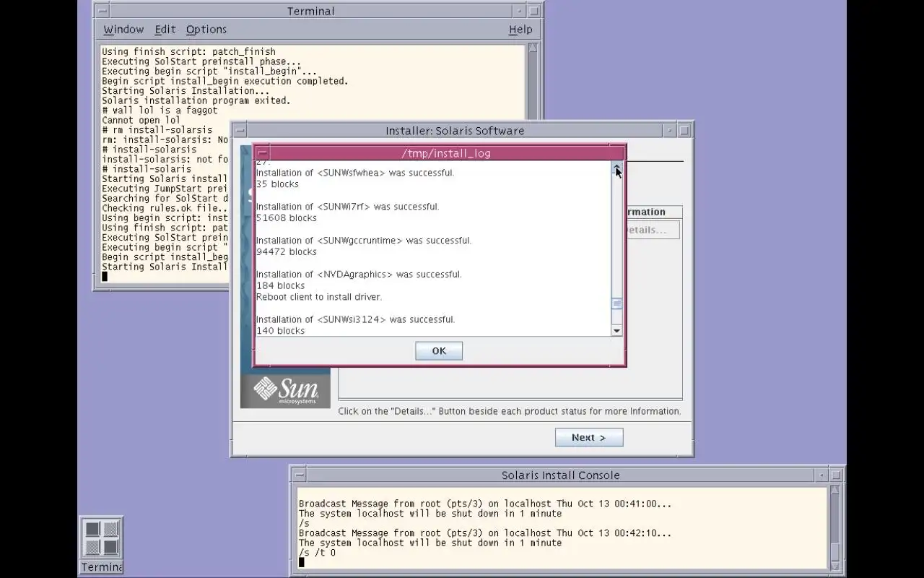
Task: Click the "184 blocks" line in log
Action: point(281,286)
